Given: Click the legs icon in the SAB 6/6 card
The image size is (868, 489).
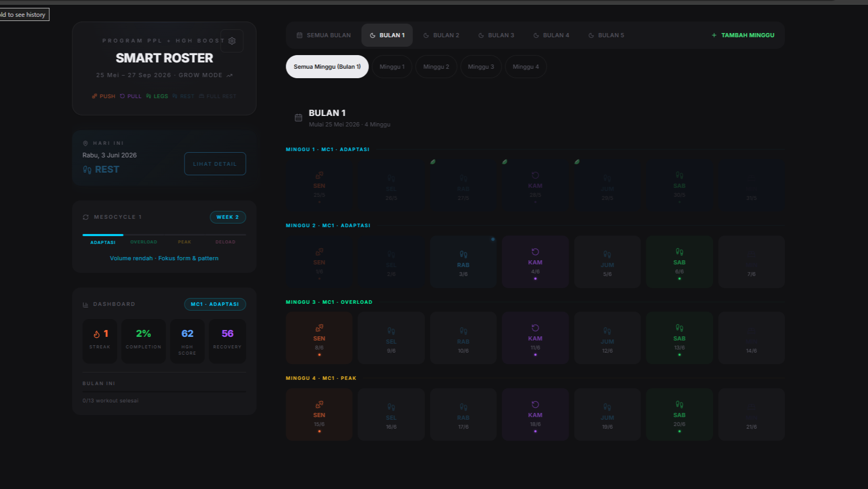Looking at the screenshot, I should tap(679, 252).
